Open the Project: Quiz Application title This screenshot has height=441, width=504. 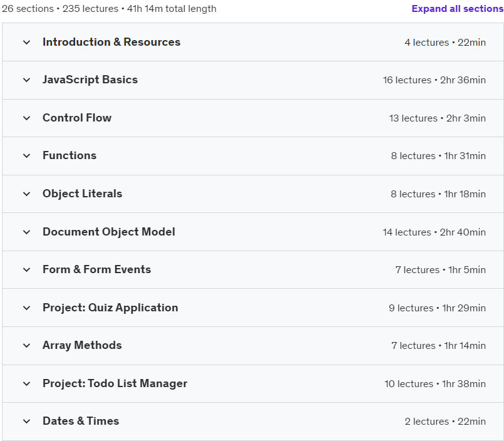click(x=110, y=308)
